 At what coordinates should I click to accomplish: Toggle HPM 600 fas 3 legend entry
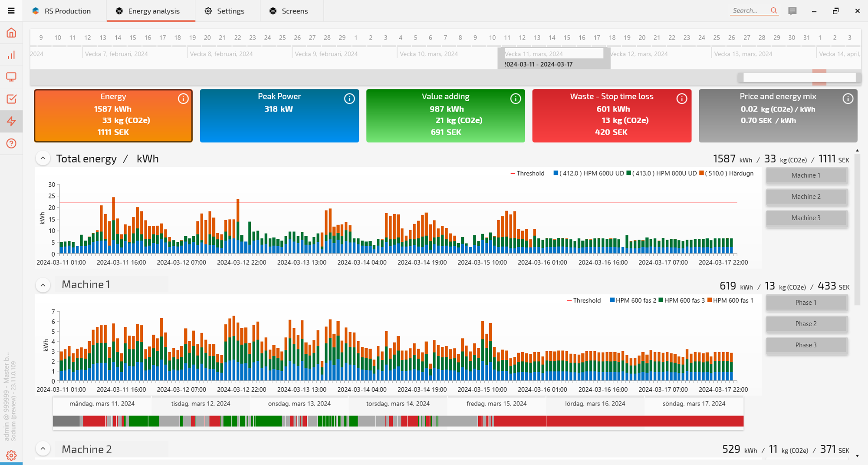click(681, 300)
